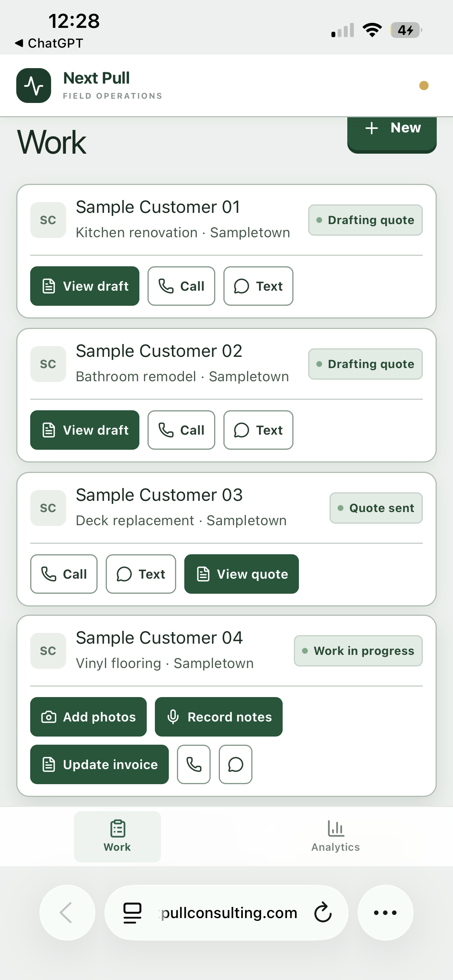Tap the Work page heading
Viewport: 453px width, 980px height.
tap(52, 142)
